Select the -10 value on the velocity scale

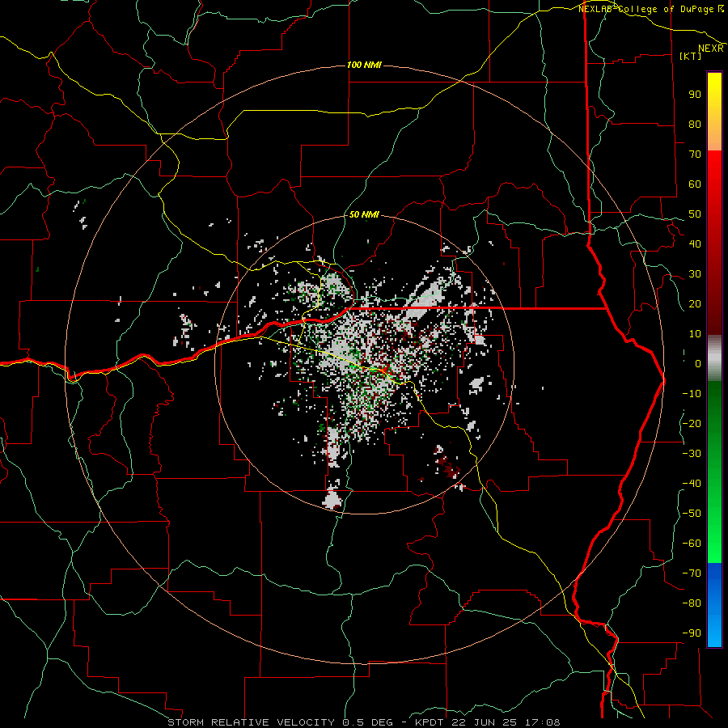(692, 394)
